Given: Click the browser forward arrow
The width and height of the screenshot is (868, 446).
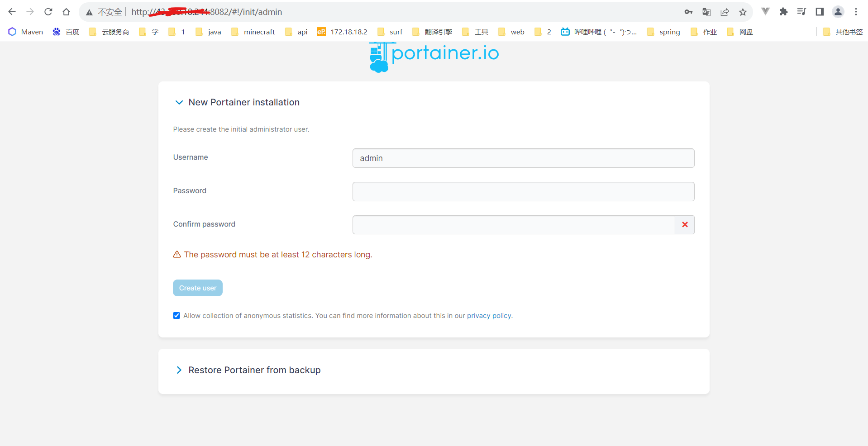Looking at the screenshot, I should (30, 12).
